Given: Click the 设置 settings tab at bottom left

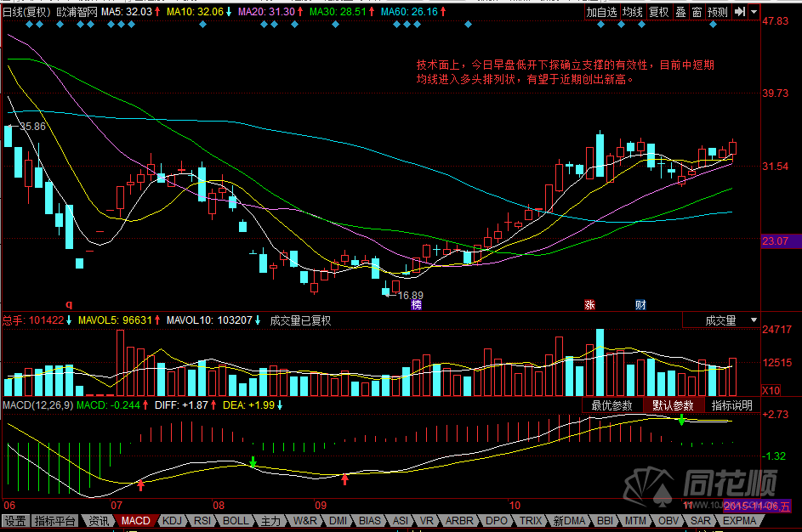Looking at the screenshot, I should 15,520.
